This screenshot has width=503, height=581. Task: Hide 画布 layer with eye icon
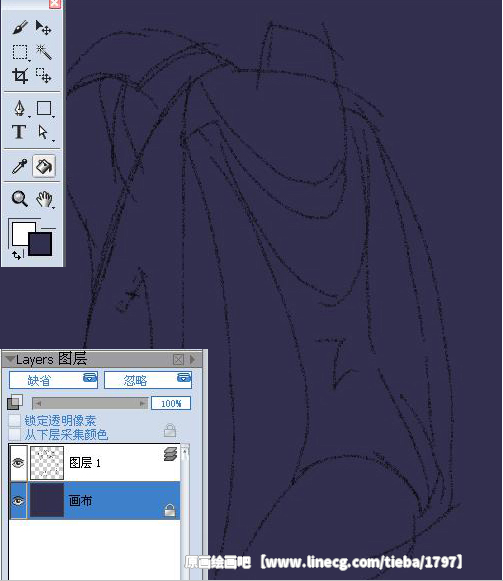(x=18, y=501)
